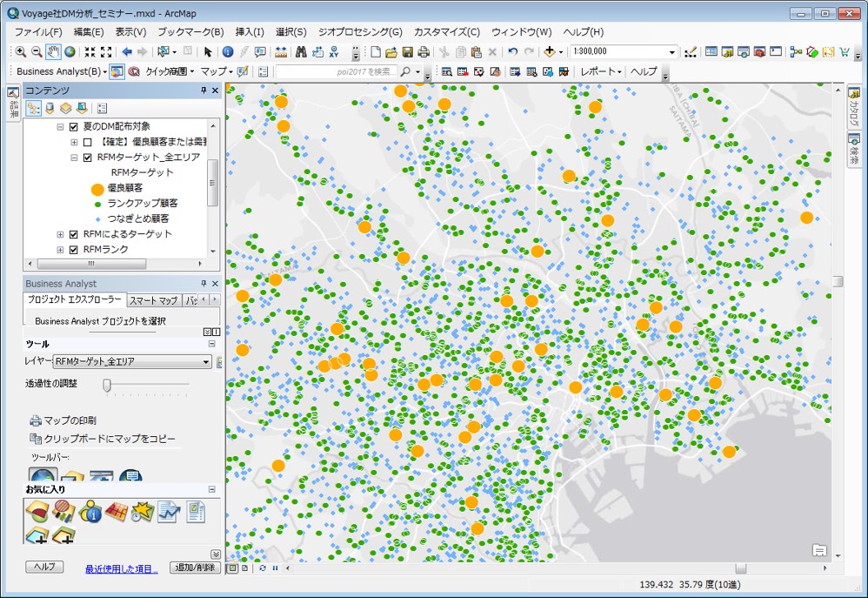List layers by drawing order
This screenshot has width=868, height=598.
(34, 108)
